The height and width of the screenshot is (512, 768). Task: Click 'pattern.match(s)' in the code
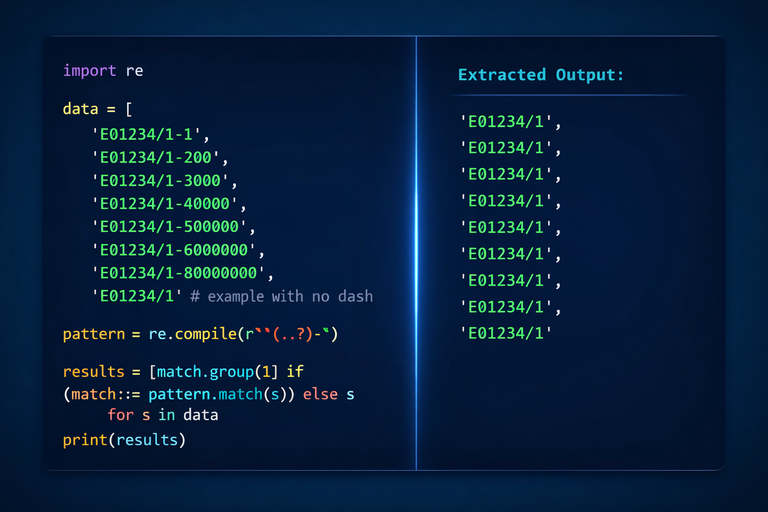217,394
